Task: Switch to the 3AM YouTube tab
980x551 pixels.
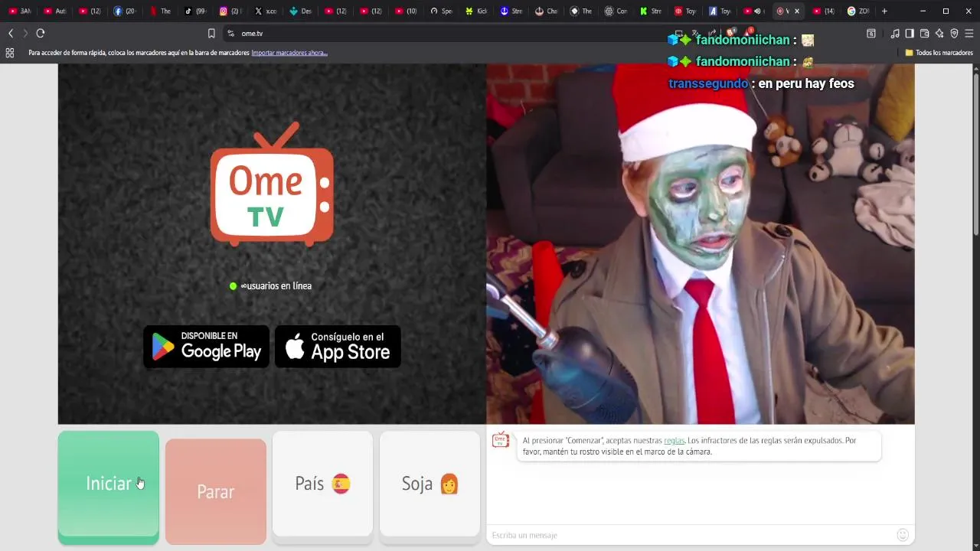Action: coord(20,11)
